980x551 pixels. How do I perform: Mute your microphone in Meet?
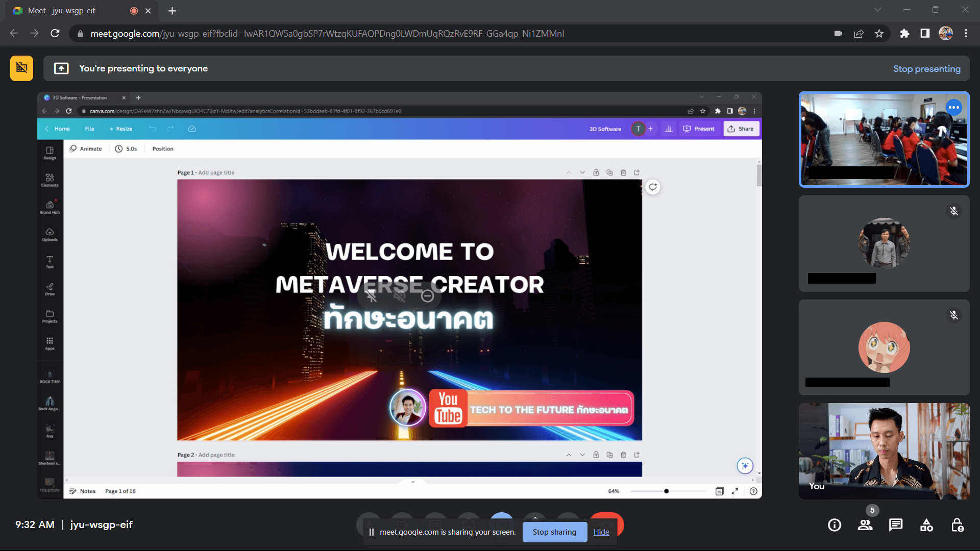(369, 525)
